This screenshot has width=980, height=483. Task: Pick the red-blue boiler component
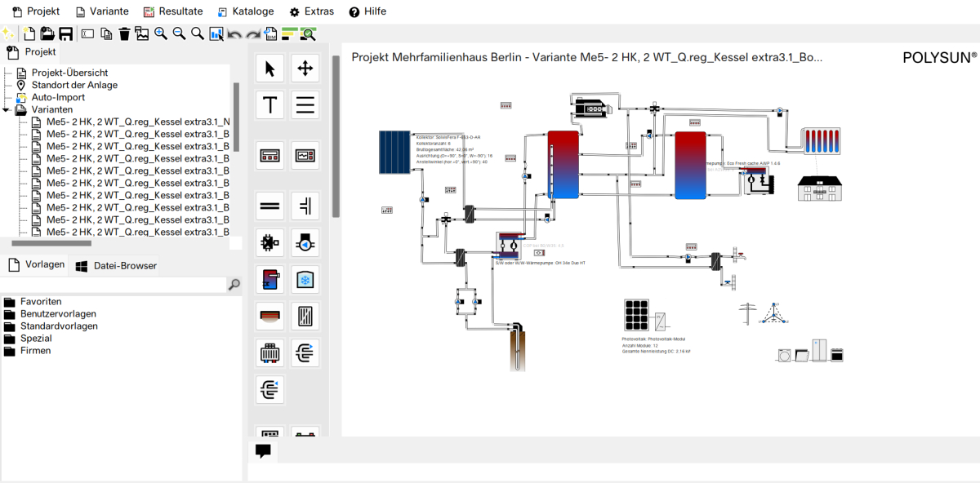(x=270, y=280)
